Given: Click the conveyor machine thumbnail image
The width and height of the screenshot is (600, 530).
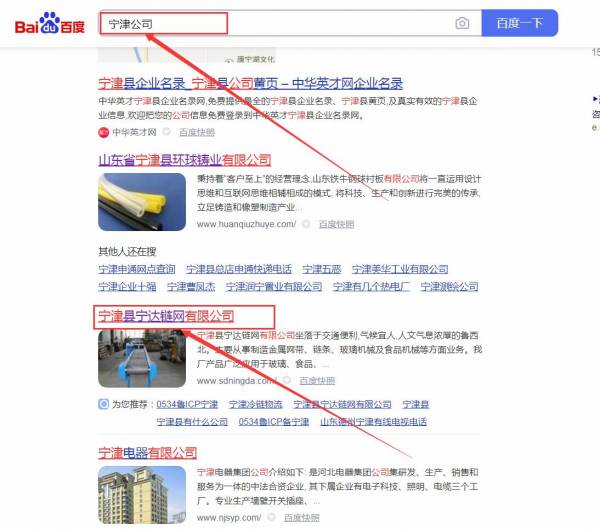Looking at the screenshot, I should point(142,359).
